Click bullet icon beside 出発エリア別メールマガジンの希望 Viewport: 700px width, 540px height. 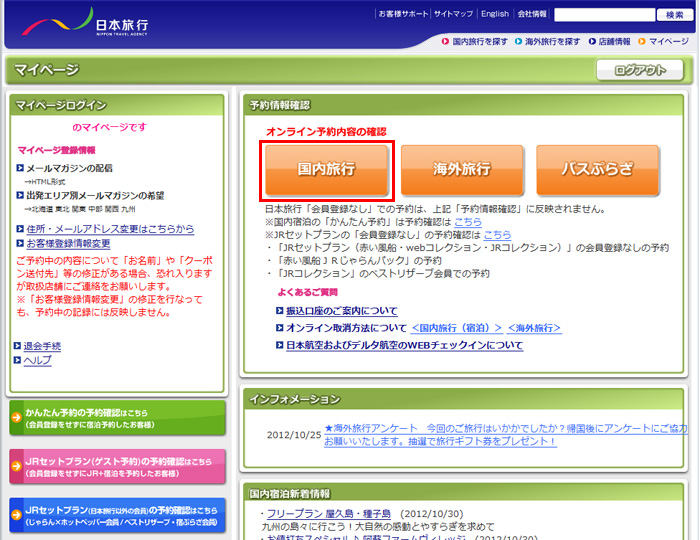[20, 195]
